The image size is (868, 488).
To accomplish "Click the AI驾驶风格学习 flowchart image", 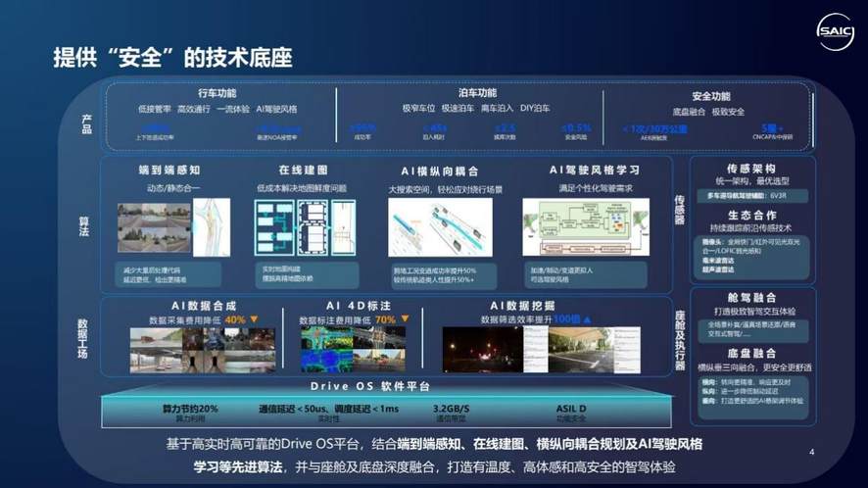I will pyautogui.click(x=585, y=226).
